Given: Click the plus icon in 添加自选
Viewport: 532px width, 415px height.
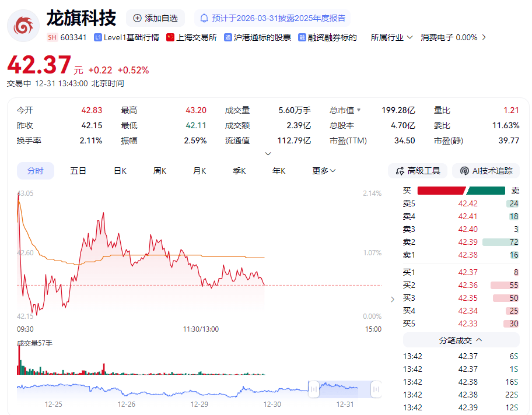Looking at the screenshot, I should (138, 18).
